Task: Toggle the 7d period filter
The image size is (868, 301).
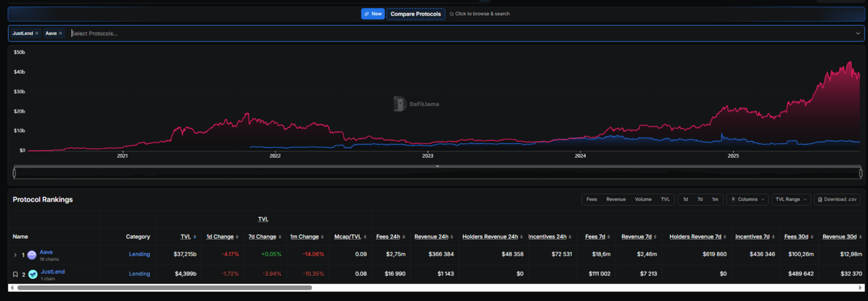Action: pyautogui.click(x=700, y=199)
